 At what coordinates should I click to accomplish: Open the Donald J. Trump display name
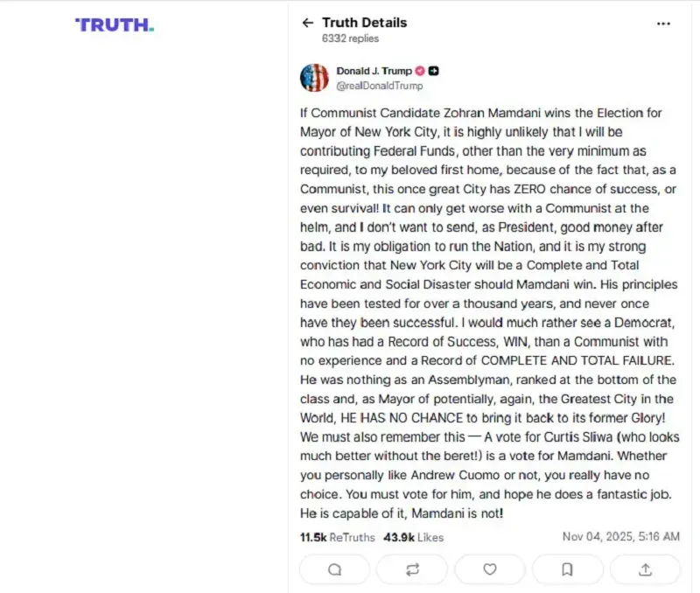[374, 71]
